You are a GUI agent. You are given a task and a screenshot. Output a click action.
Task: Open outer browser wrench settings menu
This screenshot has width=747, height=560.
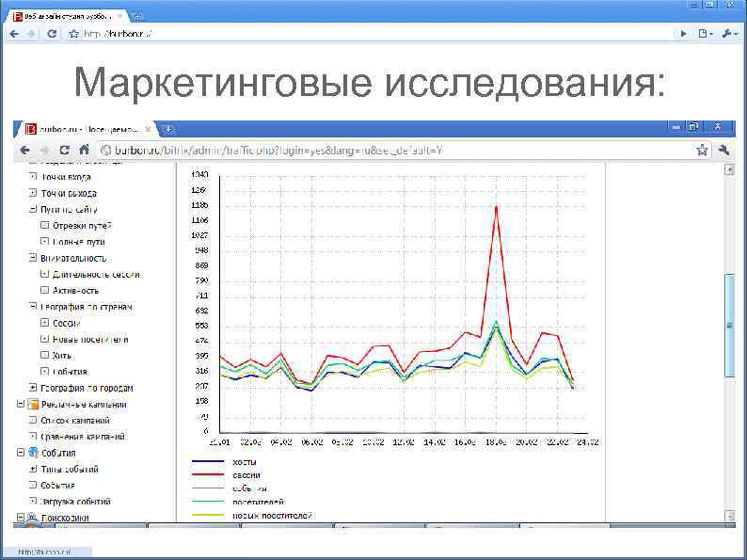tap(729, 34)
